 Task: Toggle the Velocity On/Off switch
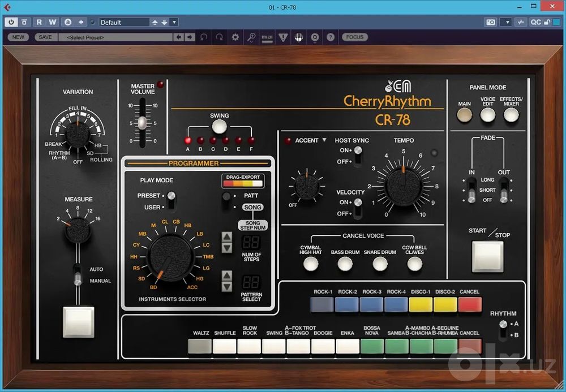pyautogui.click(x=358, y=208)
